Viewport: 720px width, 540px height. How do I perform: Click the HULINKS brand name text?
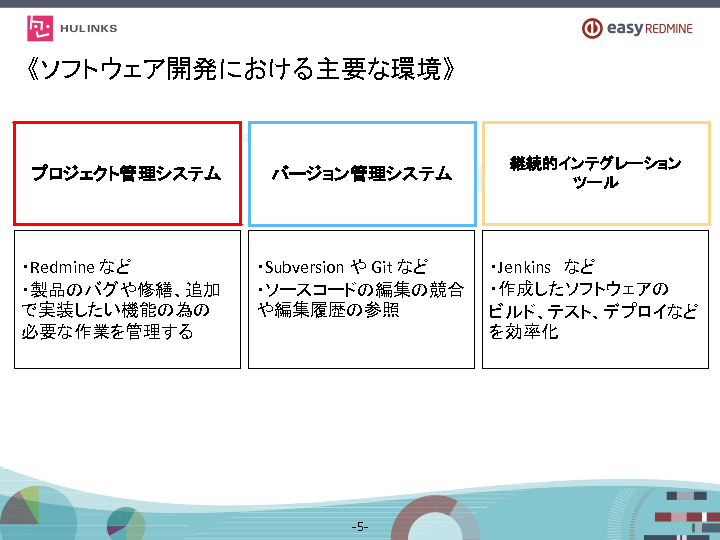coord(86,29)
